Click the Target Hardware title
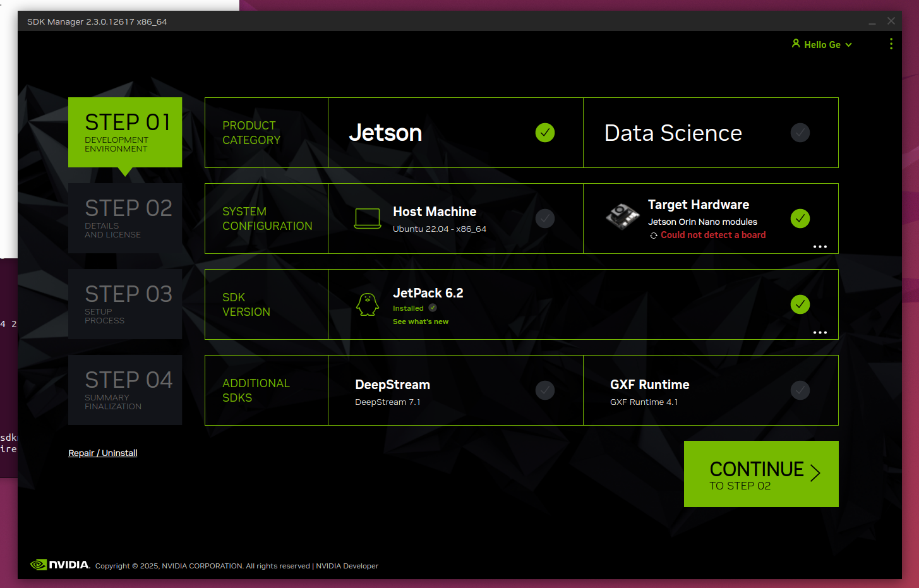 point(699,205)
